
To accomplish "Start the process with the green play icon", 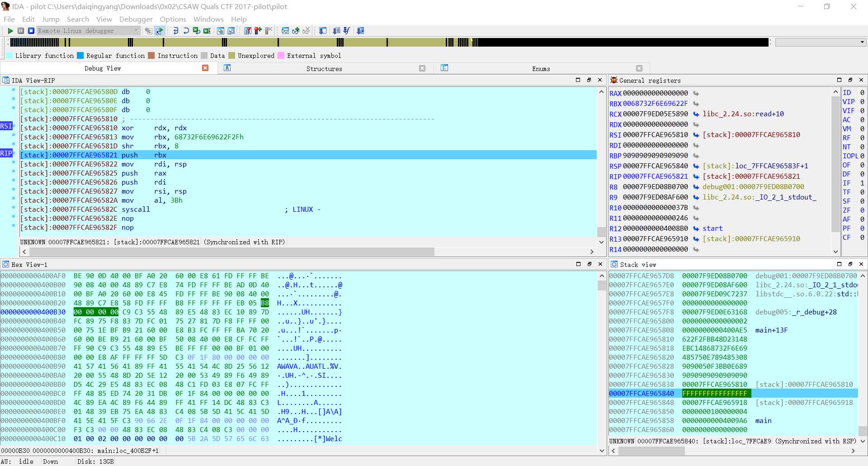I will coord(10,31).
